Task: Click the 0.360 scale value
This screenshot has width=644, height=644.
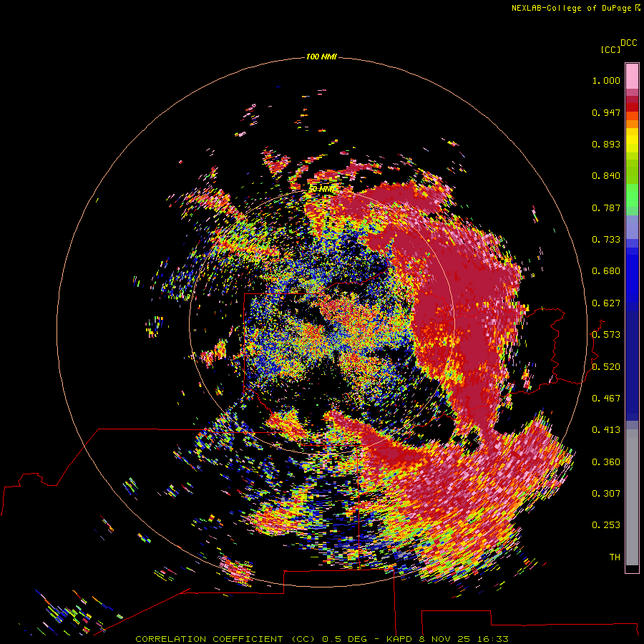Action: (x=606, y=462)
